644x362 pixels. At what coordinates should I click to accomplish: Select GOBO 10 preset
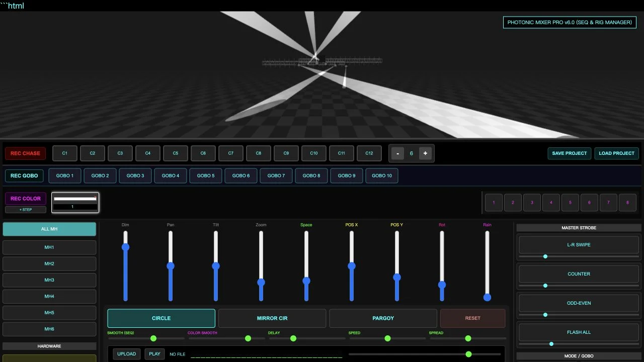coord(382,176)
